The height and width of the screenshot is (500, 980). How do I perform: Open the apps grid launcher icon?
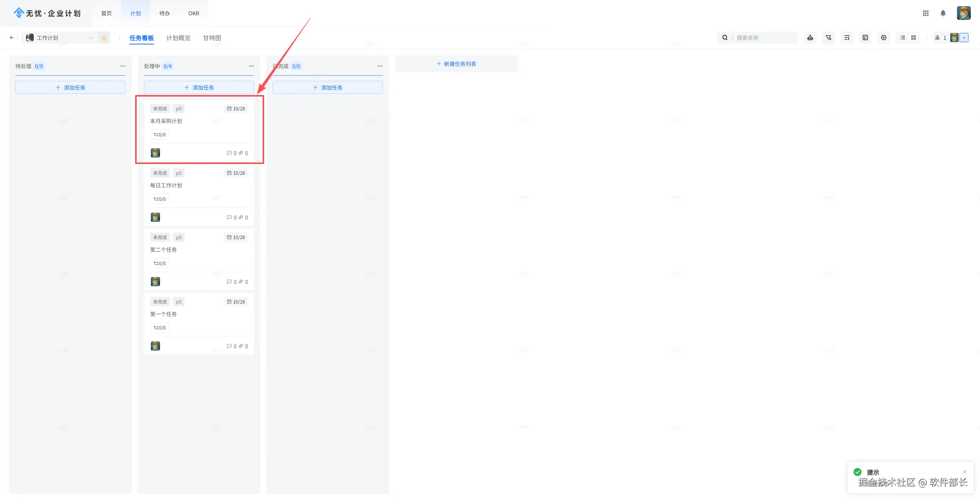pos(926,13)
